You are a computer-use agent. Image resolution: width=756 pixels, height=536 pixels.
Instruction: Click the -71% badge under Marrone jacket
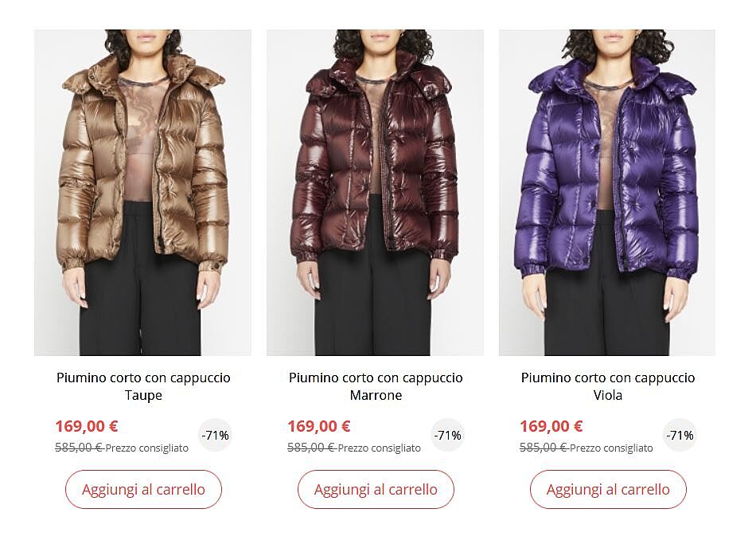447,435
